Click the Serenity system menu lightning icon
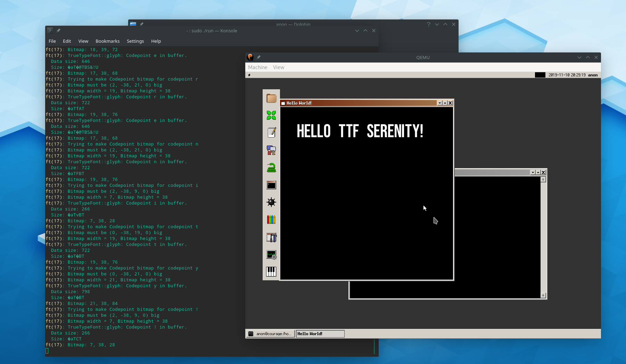 (249, 75)
